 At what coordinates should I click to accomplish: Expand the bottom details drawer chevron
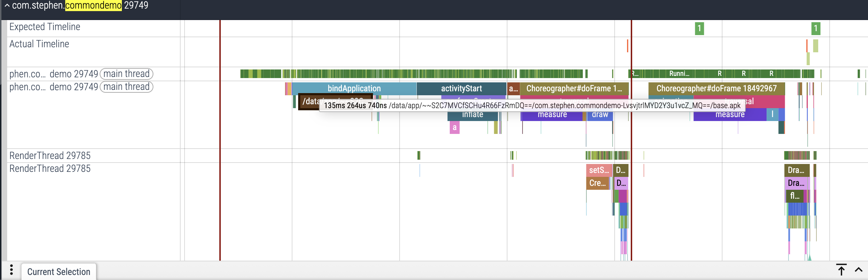pos(859,270)
